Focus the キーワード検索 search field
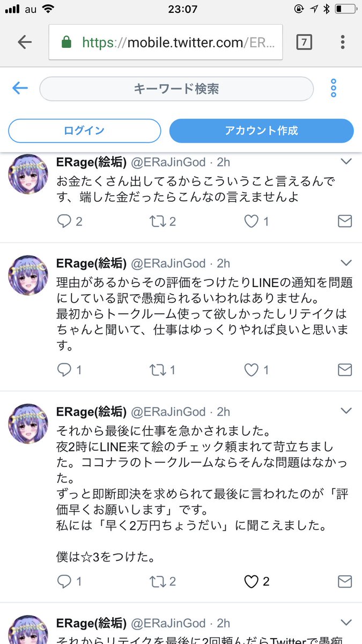Image resolution: width=362 pixels, height=644 pixels. 176,89
